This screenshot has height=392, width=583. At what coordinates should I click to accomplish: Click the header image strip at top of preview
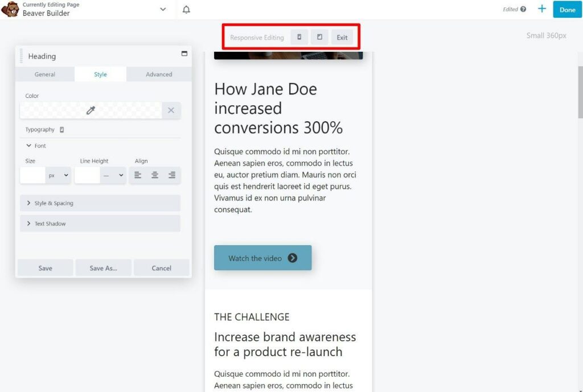pos(288,56)
